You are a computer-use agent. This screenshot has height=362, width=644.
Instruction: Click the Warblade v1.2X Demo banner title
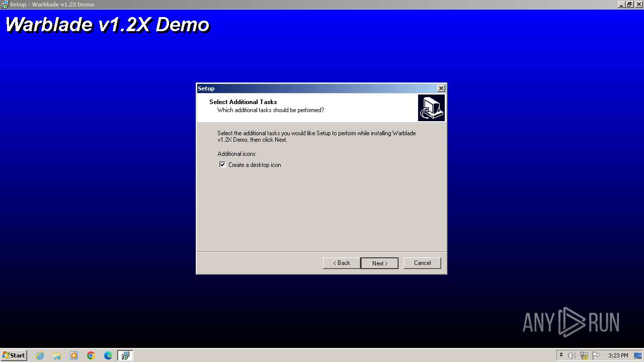[107, 25]
